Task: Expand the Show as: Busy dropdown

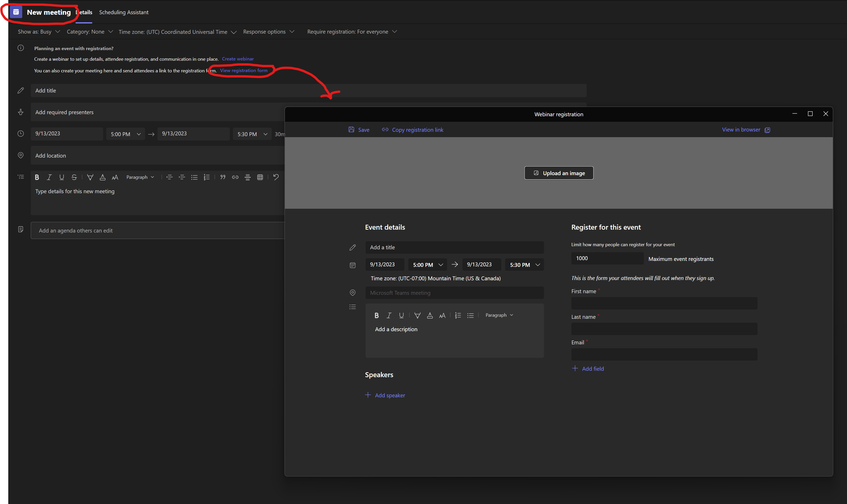Action: point(39,32)
